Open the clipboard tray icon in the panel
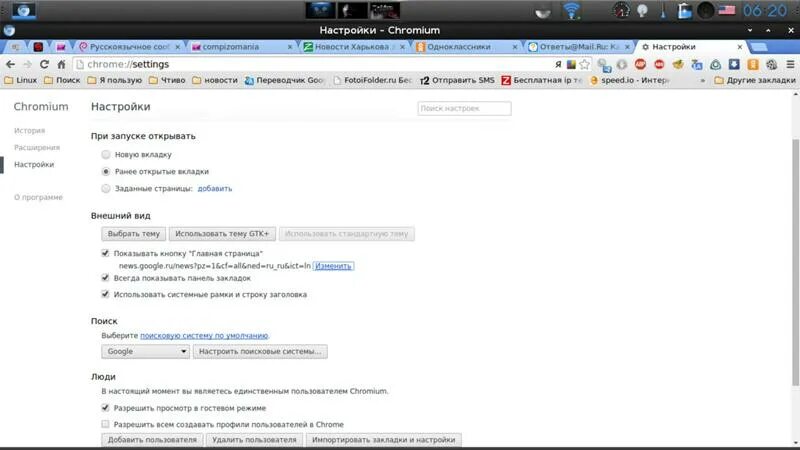This screenshot has width=800, height=450. (684, 10)
